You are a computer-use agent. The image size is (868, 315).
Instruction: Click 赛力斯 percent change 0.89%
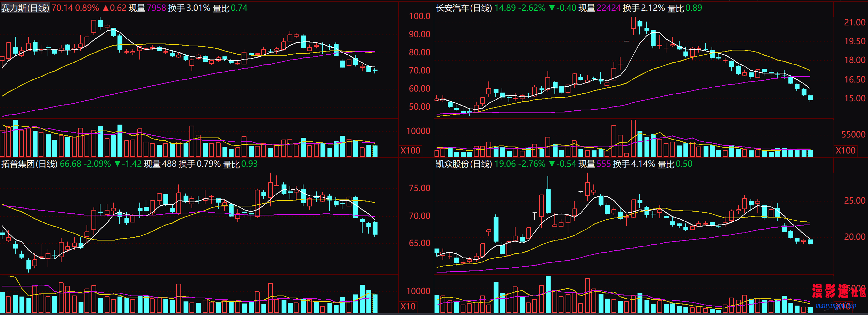coord(87,8)
